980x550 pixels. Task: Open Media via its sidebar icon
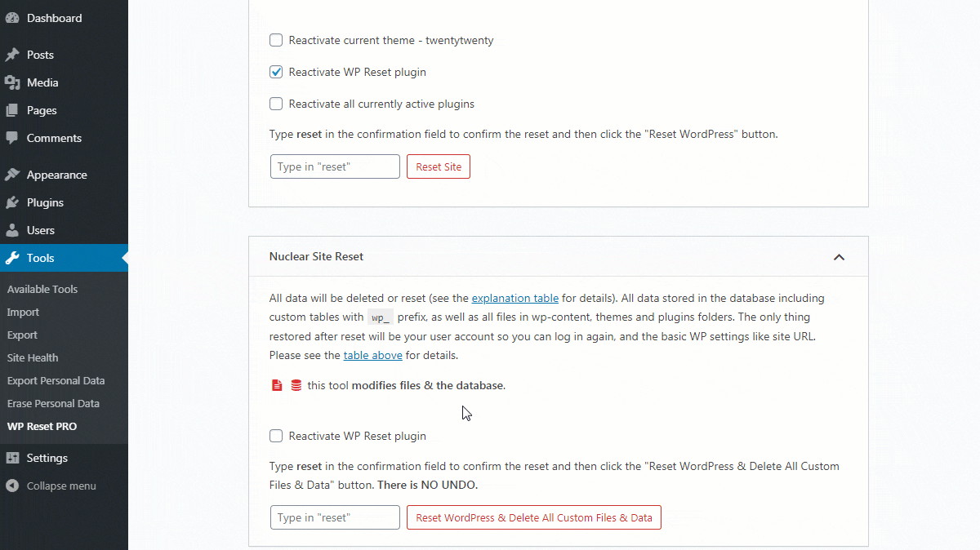pyautogui.click(x=12, y=82)
